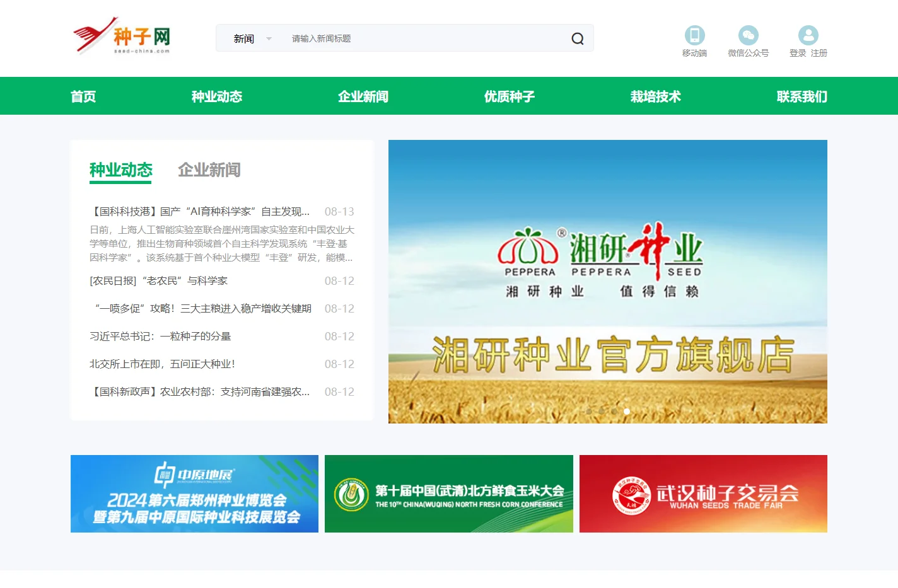Open 习近平总书记：一粒种子的分量 article
This screenshot has height=588, width=898.
point(160,337)
